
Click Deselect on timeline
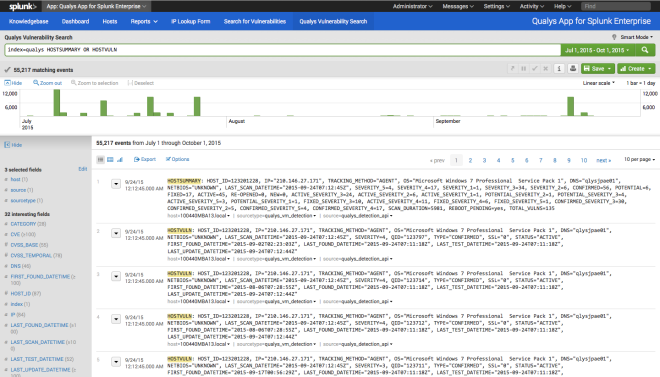click(141, 83)
